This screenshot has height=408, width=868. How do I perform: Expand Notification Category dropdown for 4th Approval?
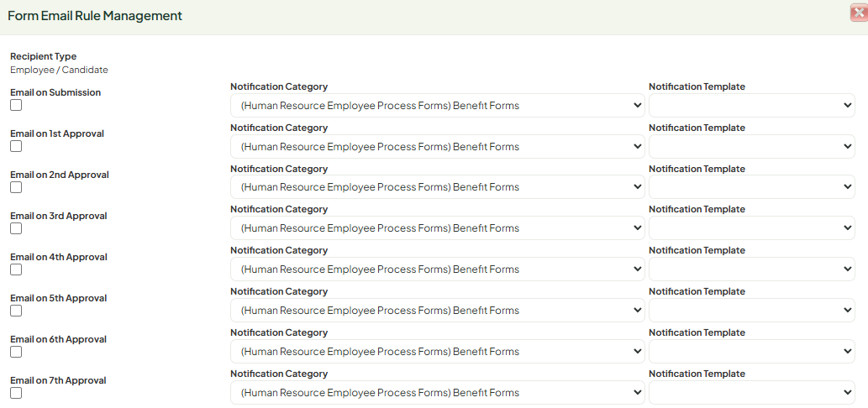(x=437, y=269)
